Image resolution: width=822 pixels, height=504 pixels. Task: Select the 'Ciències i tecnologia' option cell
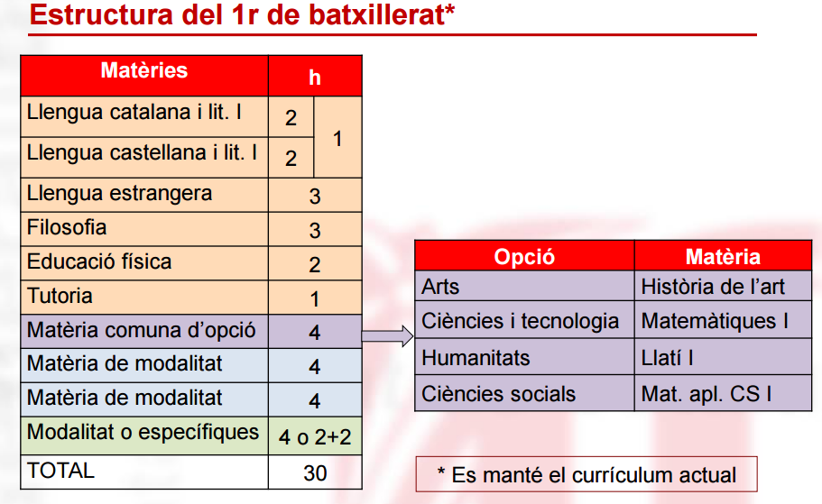coord(521,322)
